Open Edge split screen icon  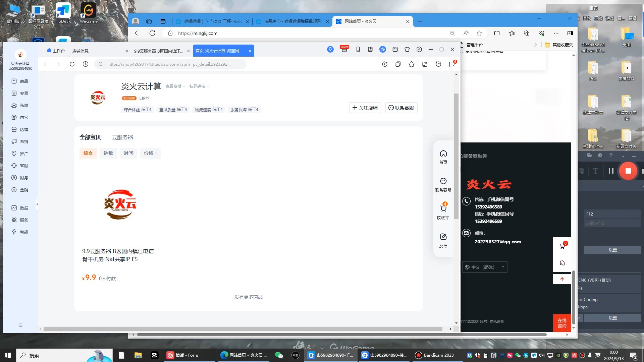coord(497,33)
